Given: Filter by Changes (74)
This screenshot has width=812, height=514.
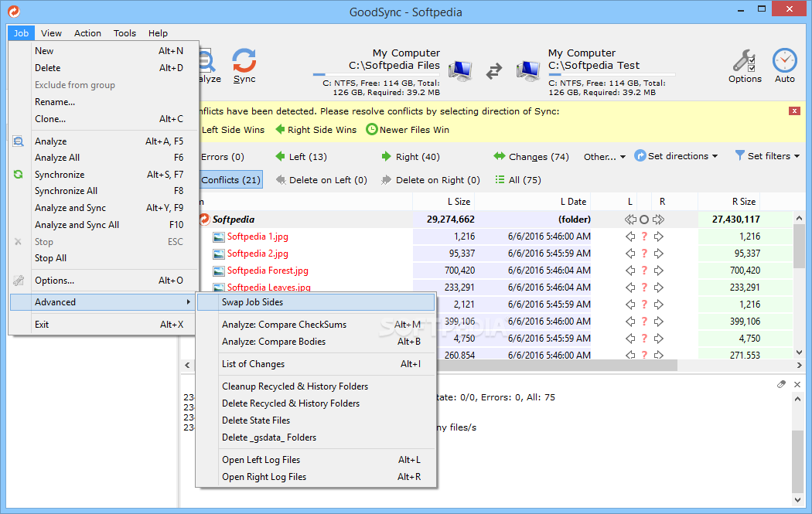Looking at the screenshot, I should [x=531, y=156].
